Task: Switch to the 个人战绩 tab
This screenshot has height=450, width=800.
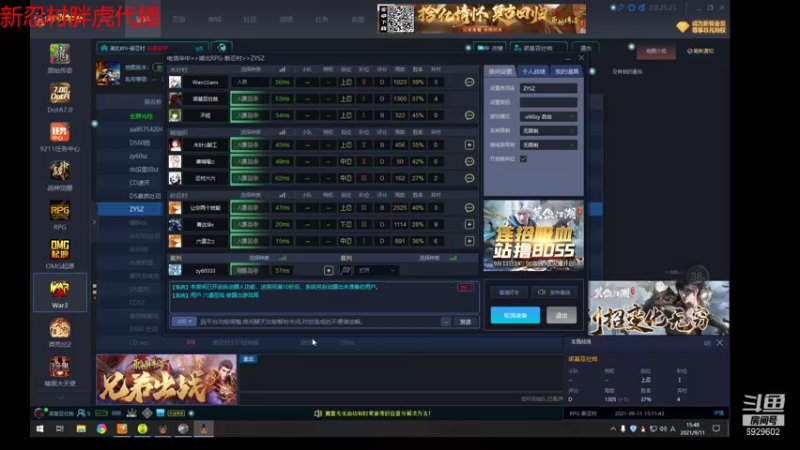Action: point(533,71)
